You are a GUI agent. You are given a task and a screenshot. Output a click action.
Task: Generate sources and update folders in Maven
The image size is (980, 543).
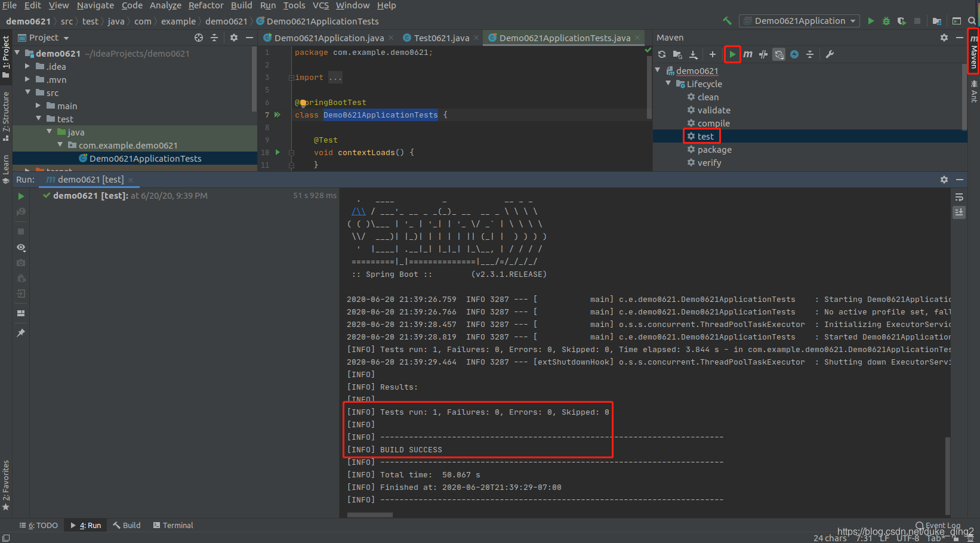pyautogui.click(x=677, y=54)
